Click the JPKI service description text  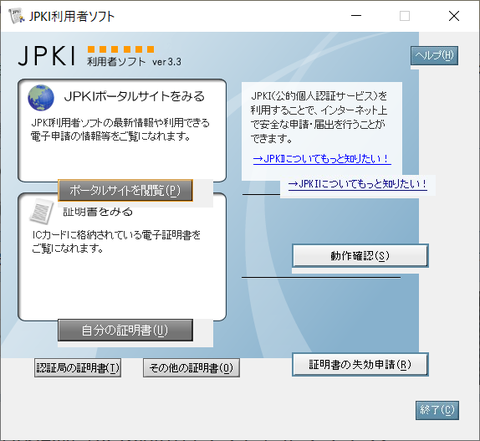[319, 117]
